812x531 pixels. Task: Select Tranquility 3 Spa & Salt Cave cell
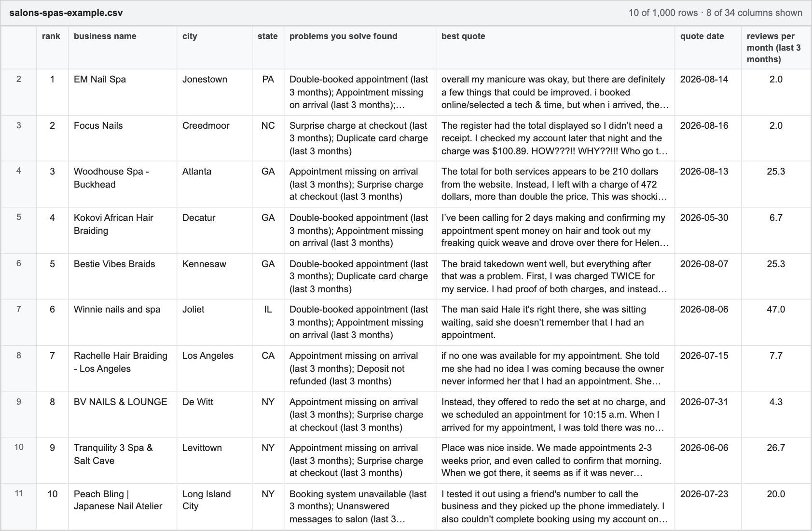point(123,461)
